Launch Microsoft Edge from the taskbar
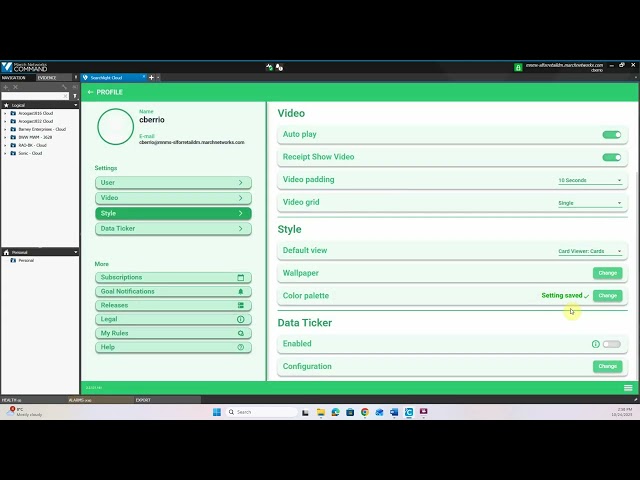This screenshot has width=640, height=480. (x=336, y=412)
